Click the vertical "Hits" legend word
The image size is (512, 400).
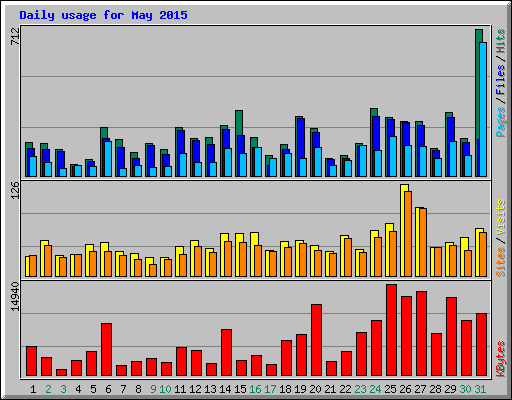501,41
